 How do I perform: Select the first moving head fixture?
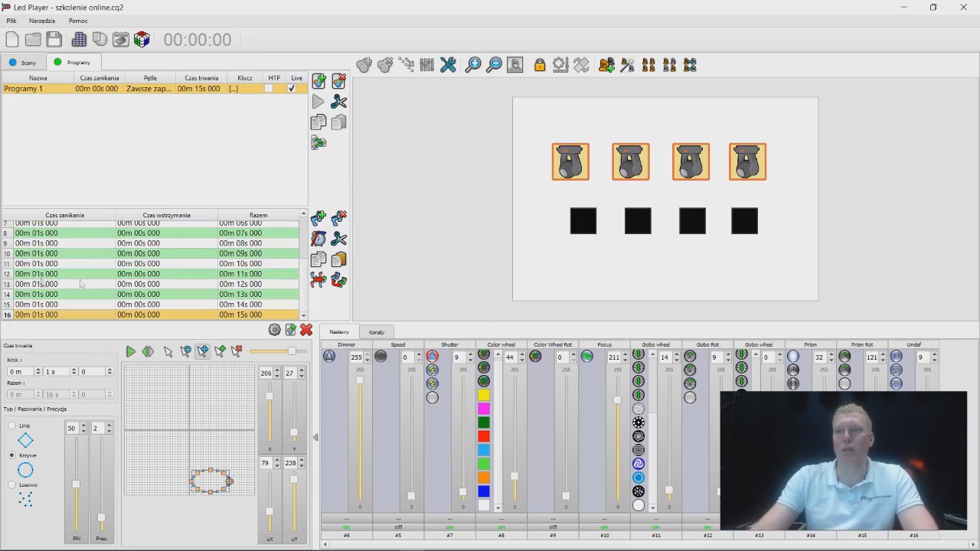tap(570, 162)
